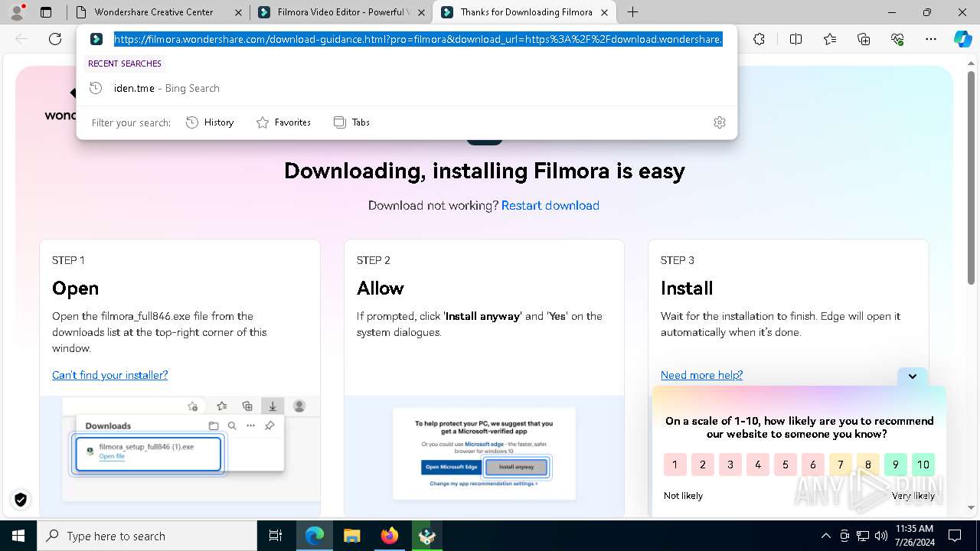Rate recommendation likelihood as 4
Screen dimensions: 980x551
point(757,465)
